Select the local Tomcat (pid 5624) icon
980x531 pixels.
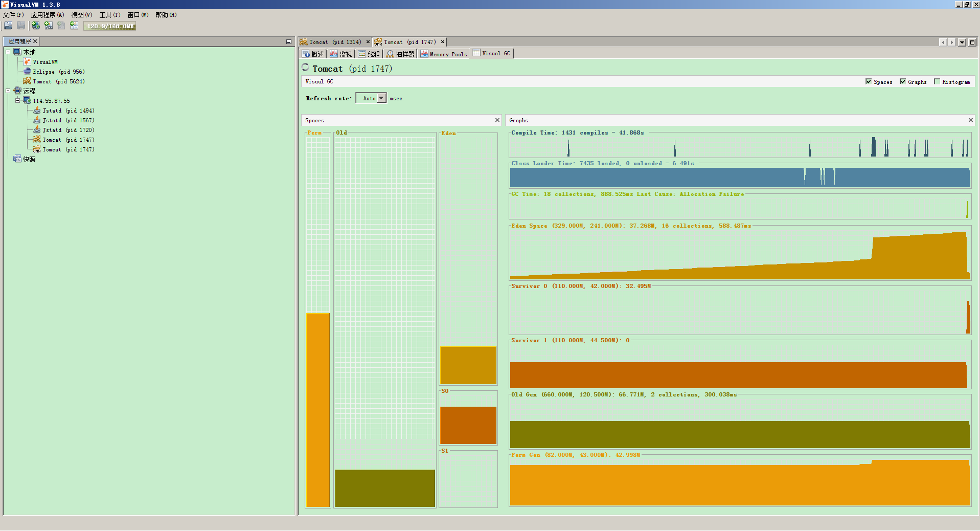coord(27,81)
